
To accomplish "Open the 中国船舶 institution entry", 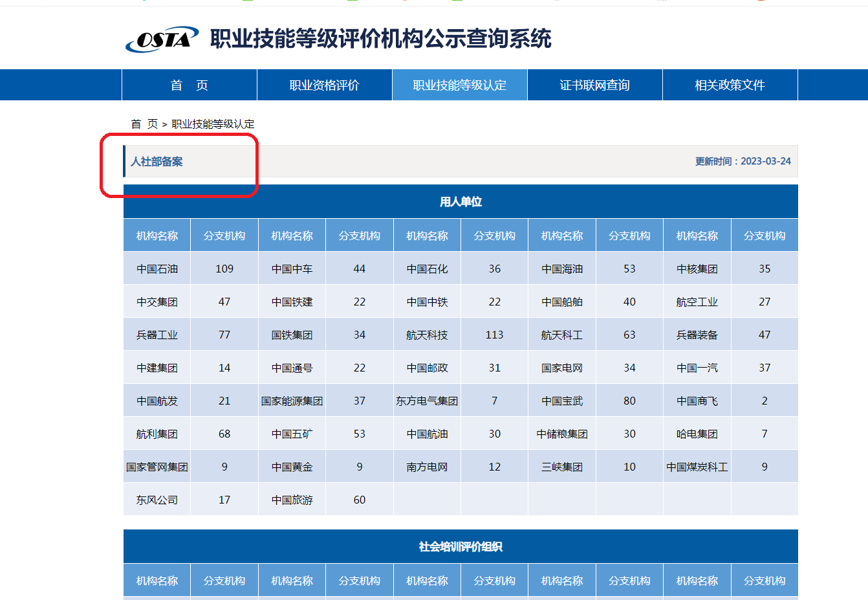I will (562, 302).
